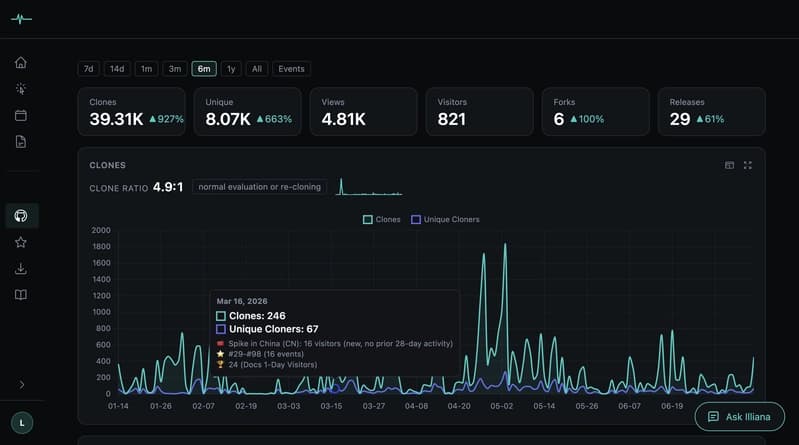Click the user avatar labeled L
Screen dimensions: 799x445
[22, 423]
